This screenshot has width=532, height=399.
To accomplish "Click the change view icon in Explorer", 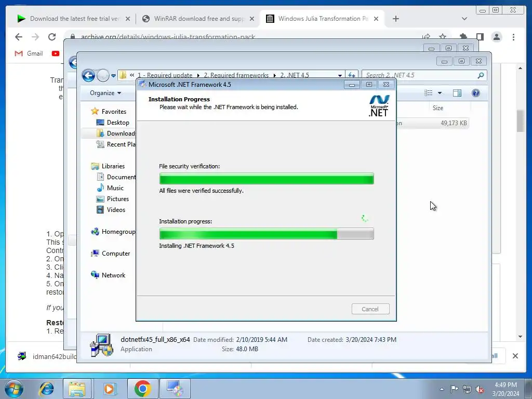I will (x=429, y=93).
